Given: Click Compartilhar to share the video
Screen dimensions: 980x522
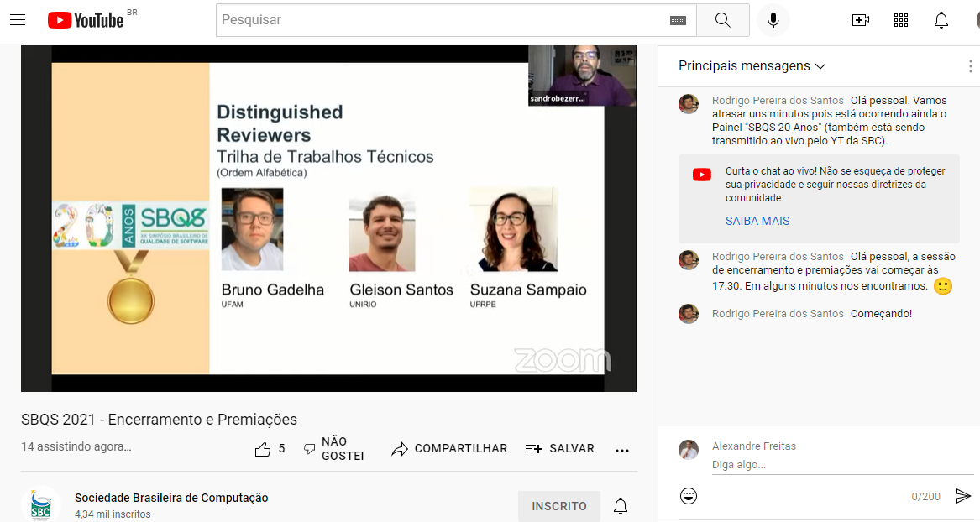Looking at the screenshot, I should click(449, 449).
